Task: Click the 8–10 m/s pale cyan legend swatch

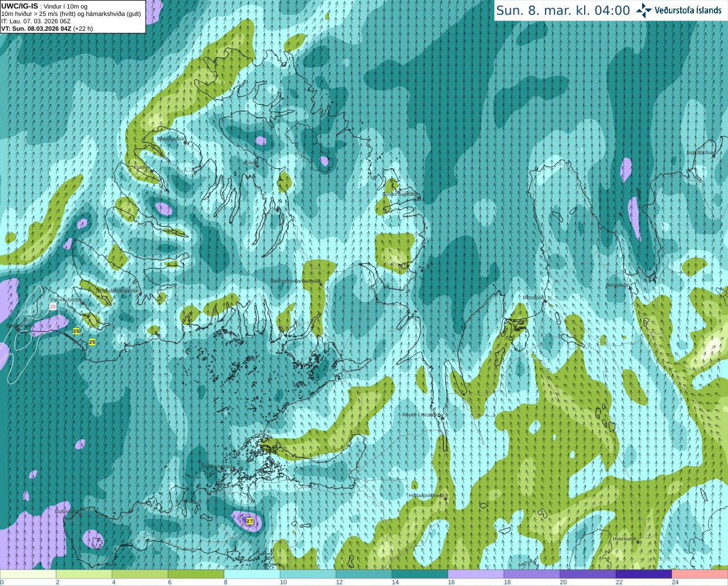Action: tap(252, 574)
